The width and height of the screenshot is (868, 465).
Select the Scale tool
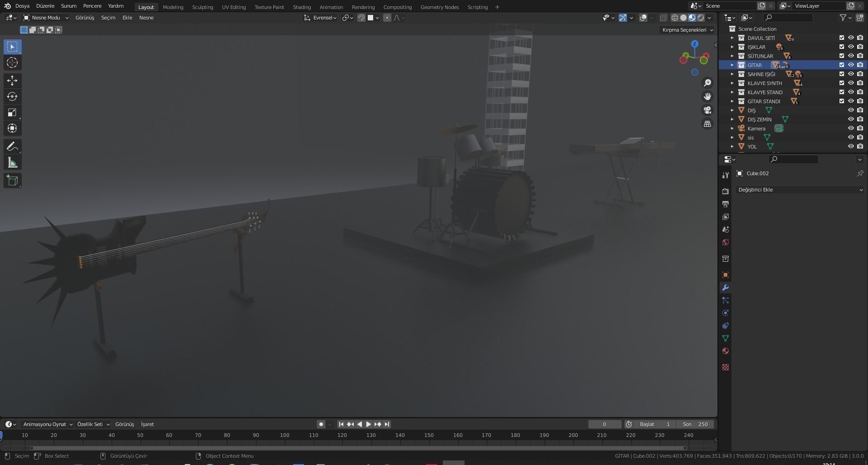point(12,112)
